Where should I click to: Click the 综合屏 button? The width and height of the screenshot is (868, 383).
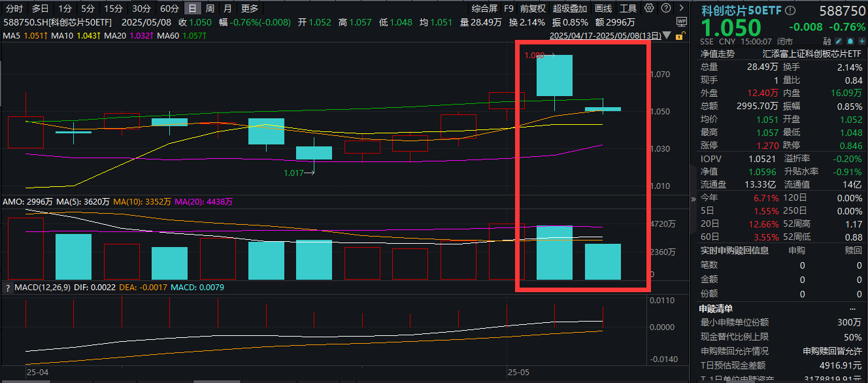[484, 8]
